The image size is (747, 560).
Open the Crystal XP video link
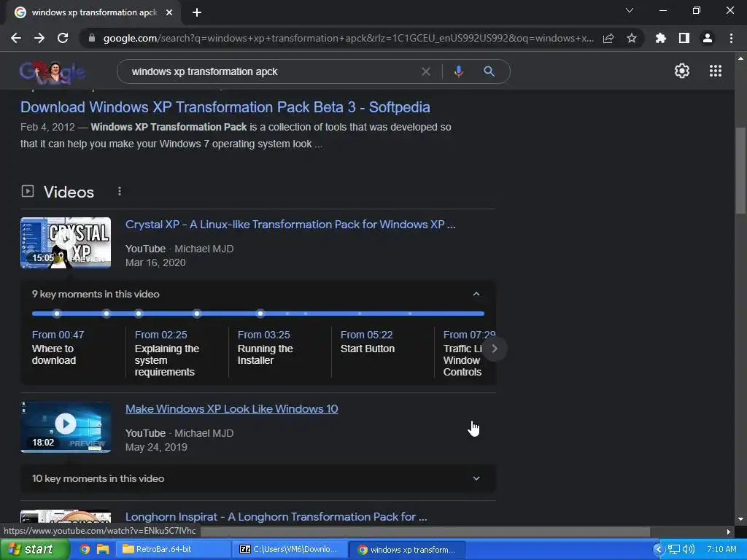pyautogui.click(x=290, y=225)
